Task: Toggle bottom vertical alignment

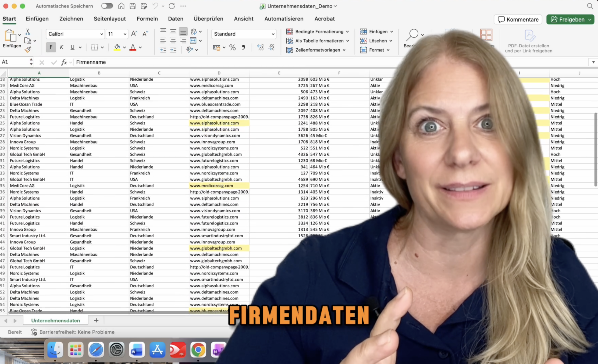Action: (183, 32)
